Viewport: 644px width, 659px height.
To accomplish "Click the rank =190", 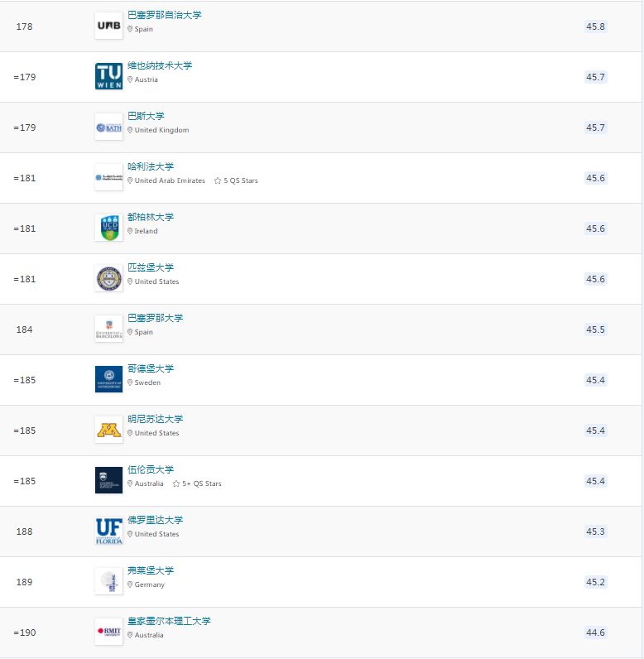I will (x=25, y=633).
